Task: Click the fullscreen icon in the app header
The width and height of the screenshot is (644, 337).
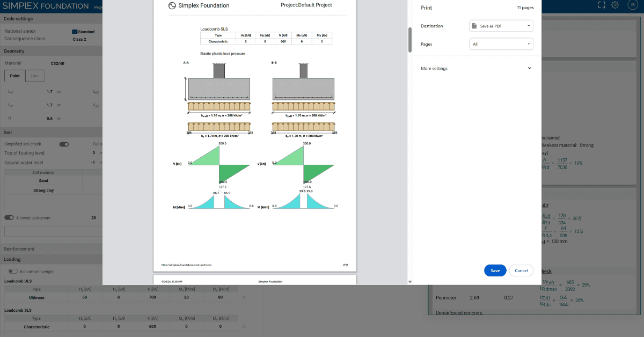Action: click(602, 5)
